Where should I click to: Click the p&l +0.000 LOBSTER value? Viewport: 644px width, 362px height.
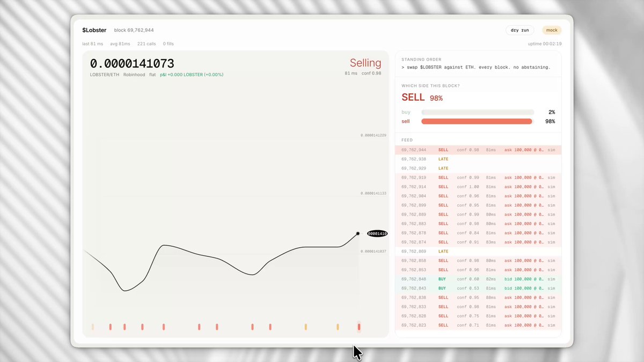[x=192, y=75]
